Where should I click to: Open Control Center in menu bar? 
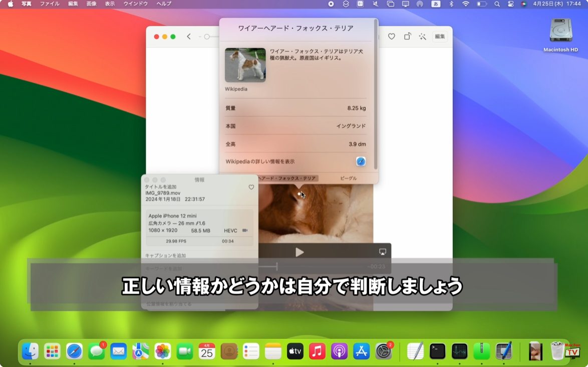[x=511, y=4]
